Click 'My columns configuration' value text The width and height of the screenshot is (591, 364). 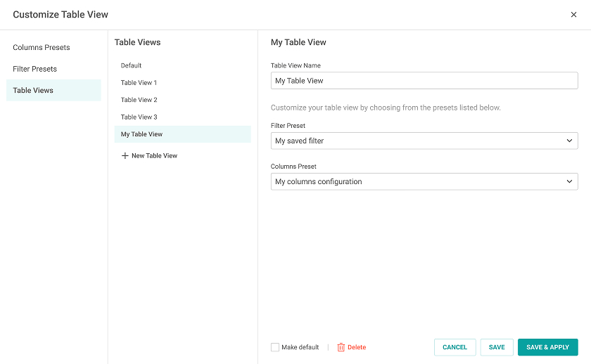click(x=319, y=181)
